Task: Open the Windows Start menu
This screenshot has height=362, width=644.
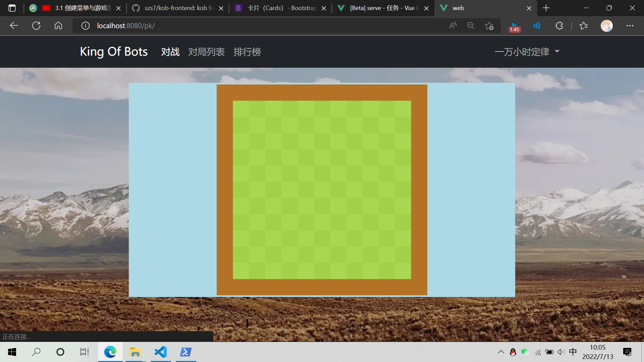Action: tap(12, 352)
